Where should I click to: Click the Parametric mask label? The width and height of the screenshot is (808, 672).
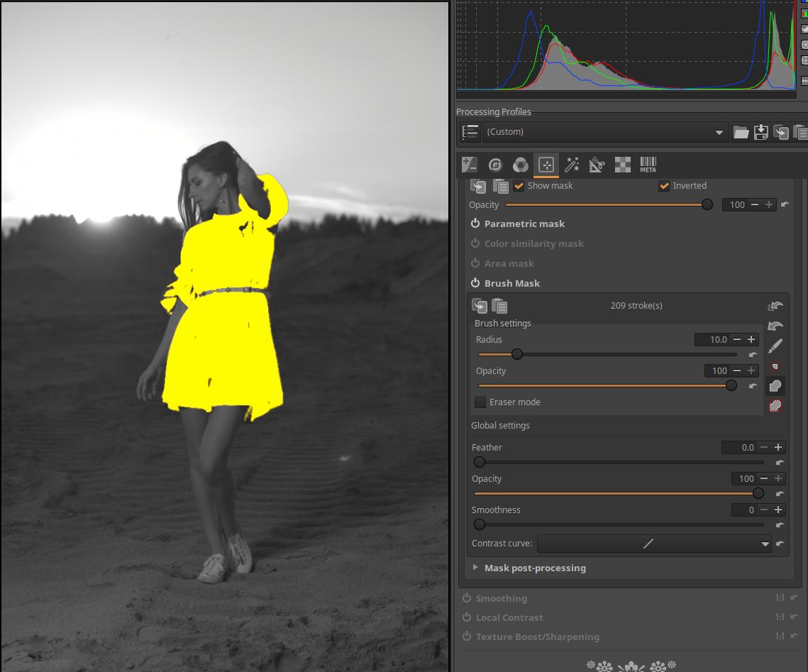[x=524, y=224]
